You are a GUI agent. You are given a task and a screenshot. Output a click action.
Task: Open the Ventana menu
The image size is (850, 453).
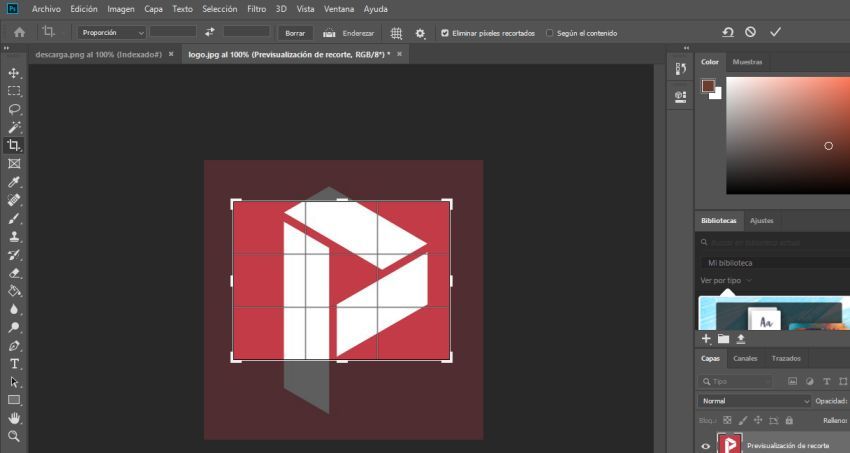[x=339, y=9]
